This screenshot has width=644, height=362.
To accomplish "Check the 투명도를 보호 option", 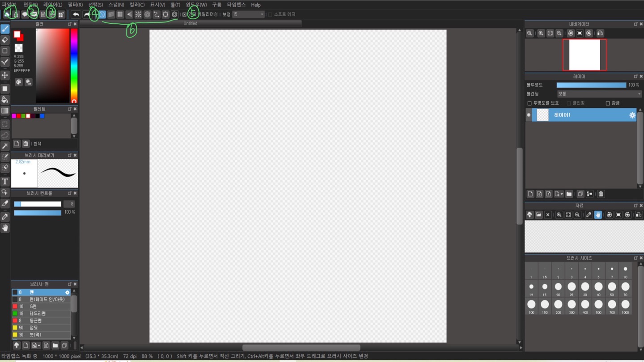I will point(530,103).
